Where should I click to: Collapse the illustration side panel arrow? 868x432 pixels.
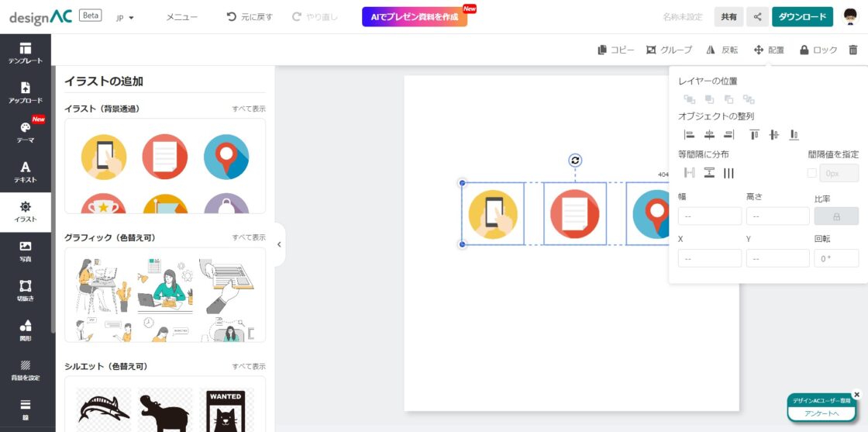[x=279, y=244]
